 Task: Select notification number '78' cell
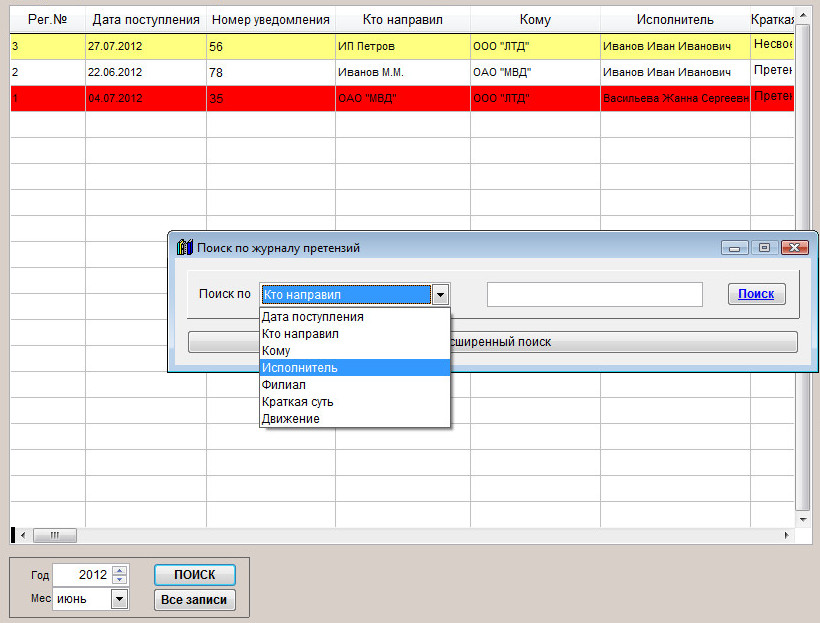tap(271, 72)
